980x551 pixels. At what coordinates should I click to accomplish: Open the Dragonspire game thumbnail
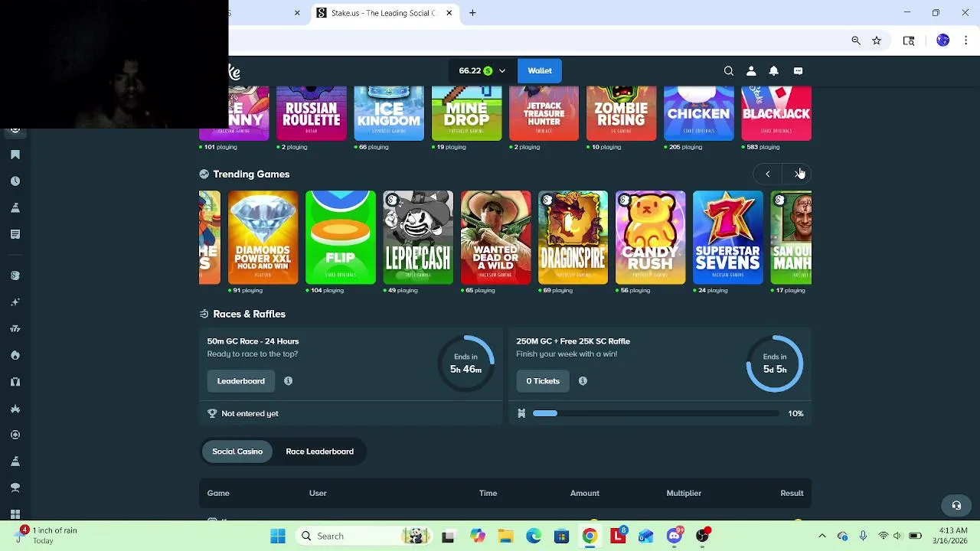573,237
